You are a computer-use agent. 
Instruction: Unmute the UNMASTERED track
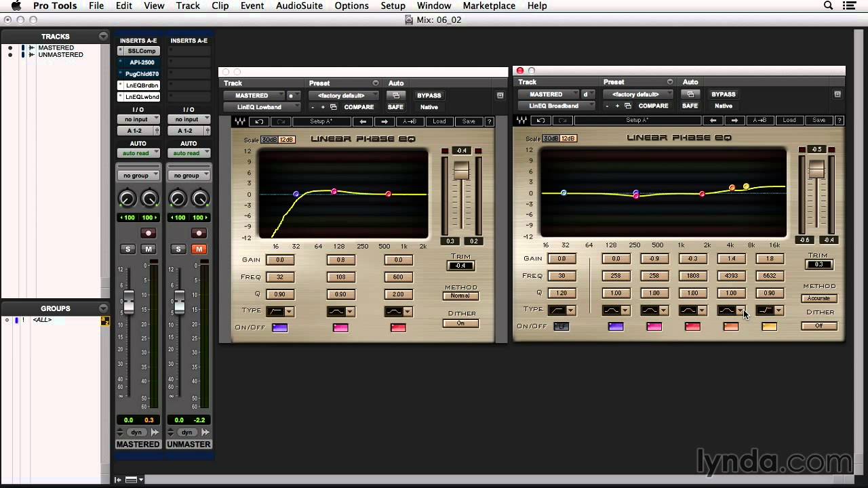(x=199, y=249)
